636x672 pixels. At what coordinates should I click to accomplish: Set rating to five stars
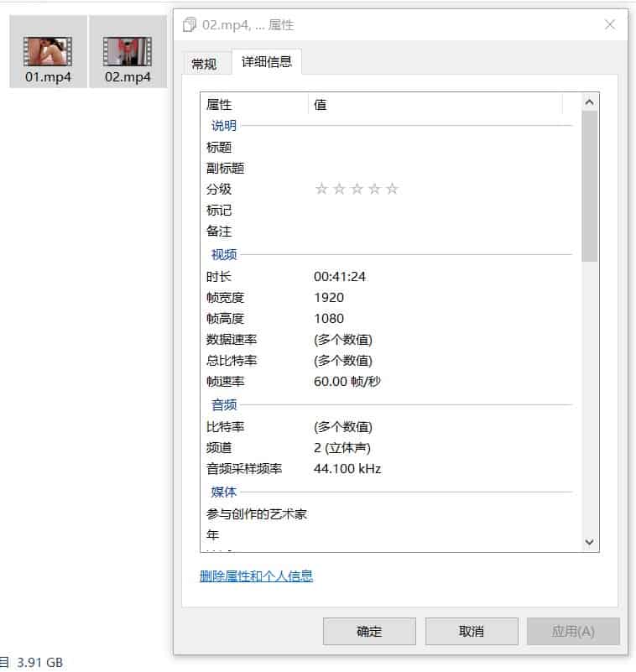(x=392, y=190)
